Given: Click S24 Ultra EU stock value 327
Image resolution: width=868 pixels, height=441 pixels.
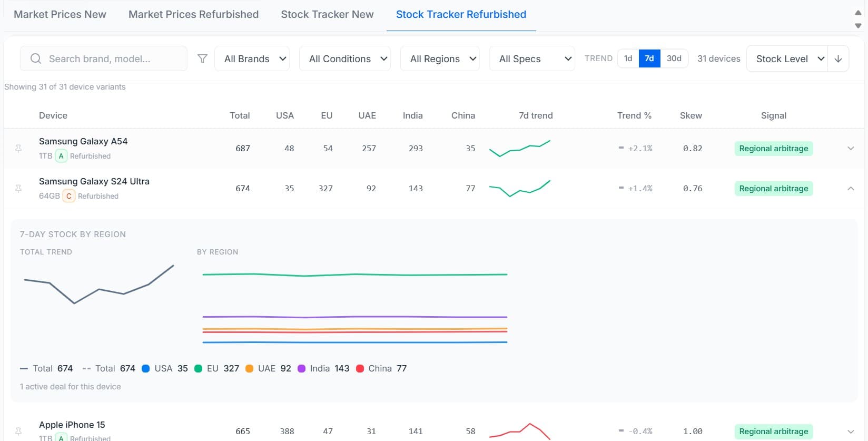Looking at the screenshot, I should (x=325, y=189).
